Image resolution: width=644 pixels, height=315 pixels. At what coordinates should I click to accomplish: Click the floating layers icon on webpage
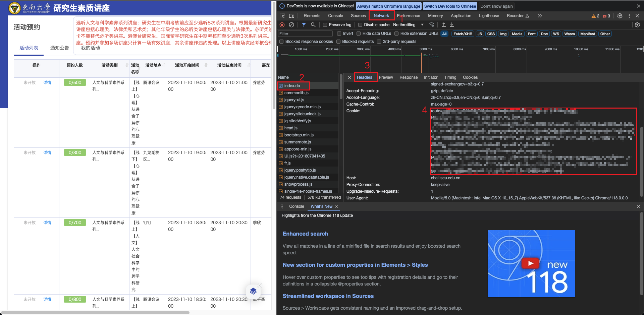[x=253, y=291]
